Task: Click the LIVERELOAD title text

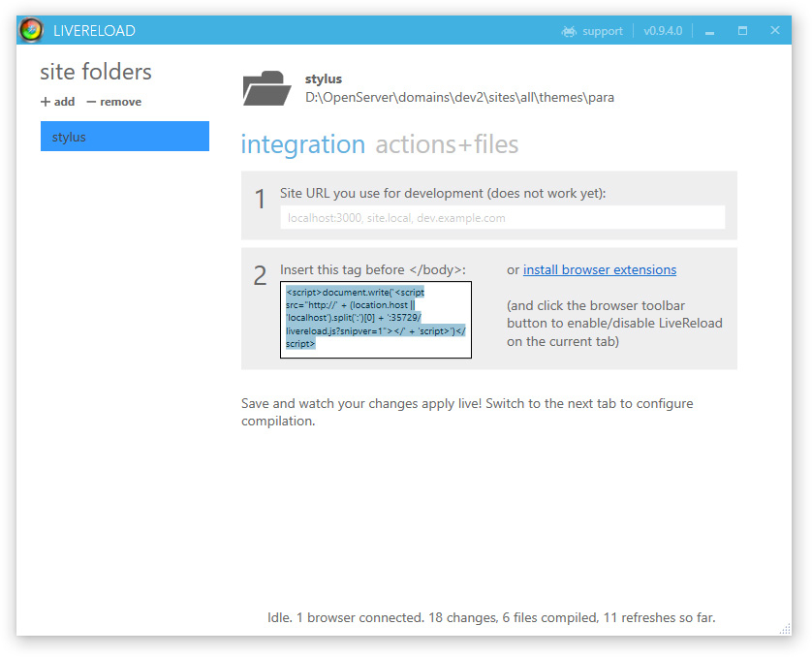Action: [94, 31]
